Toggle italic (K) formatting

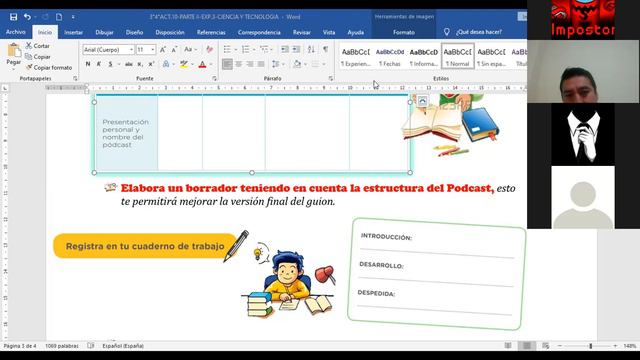click(99, 64)
